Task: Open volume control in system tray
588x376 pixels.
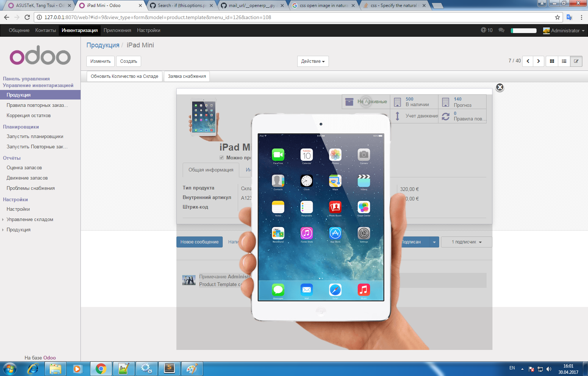Action: click(549, 369)
